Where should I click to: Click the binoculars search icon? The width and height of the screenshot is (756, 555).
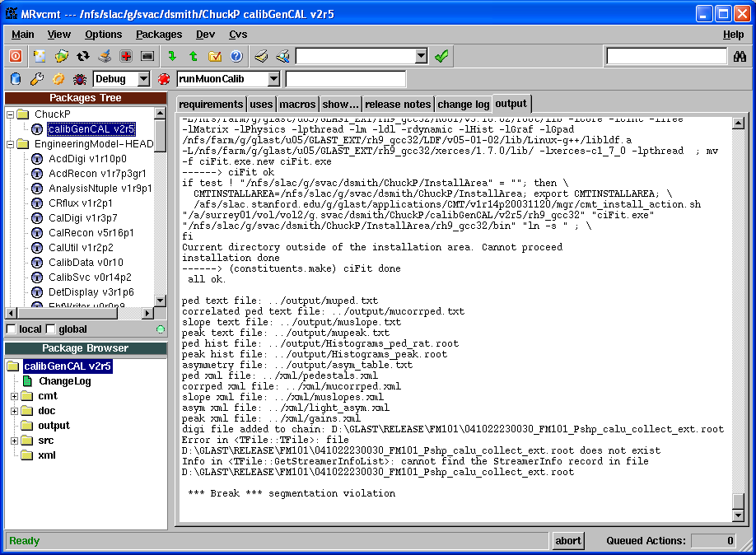click(740, 57)
